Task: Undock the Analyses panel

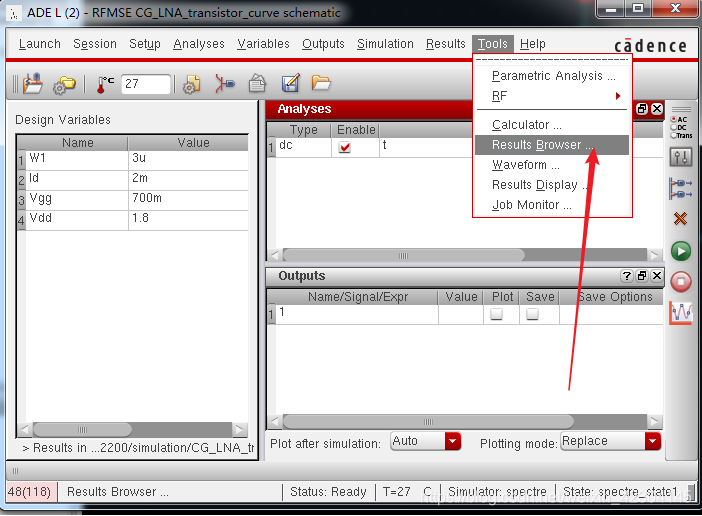Action: coord(642,109)
